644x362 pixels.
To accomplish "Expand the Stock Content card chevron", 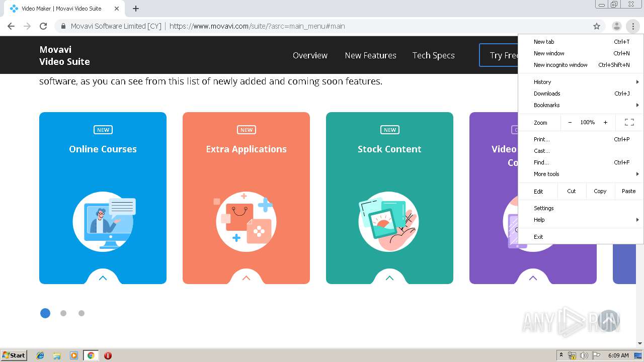I will click(x=389, y=278).
